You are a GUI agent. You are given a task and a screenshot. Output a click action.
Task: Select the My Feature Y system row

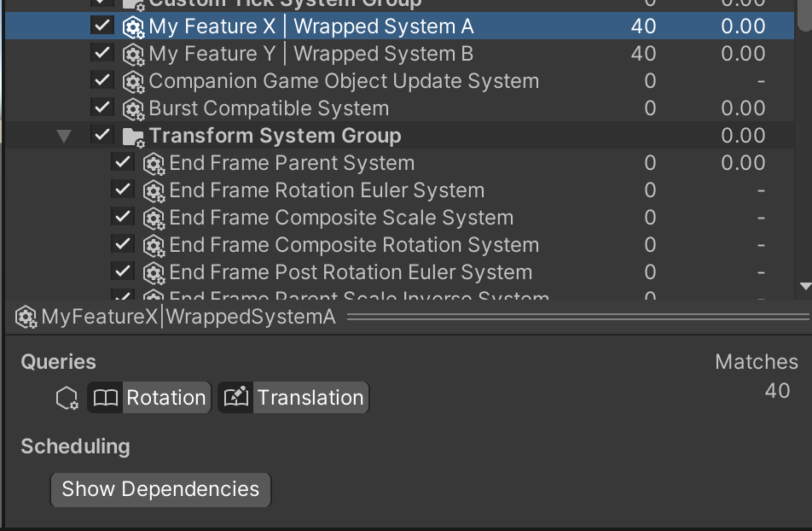click(x=256, y=54)
